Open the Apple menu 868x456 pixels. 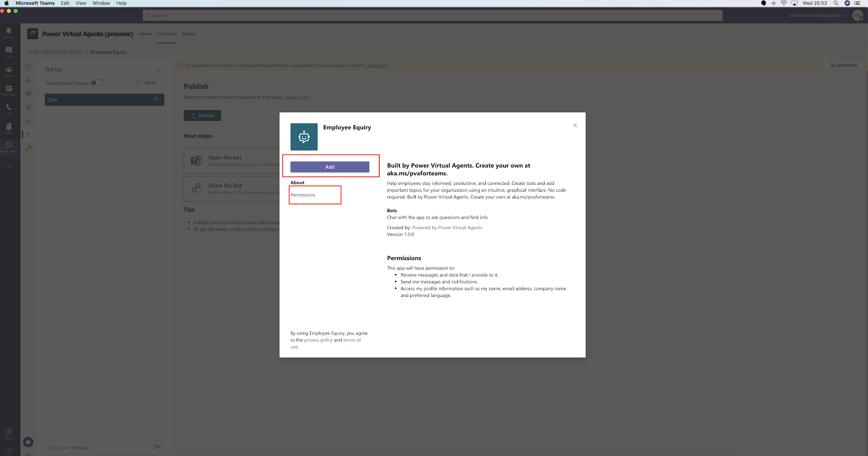coord(6,3)
